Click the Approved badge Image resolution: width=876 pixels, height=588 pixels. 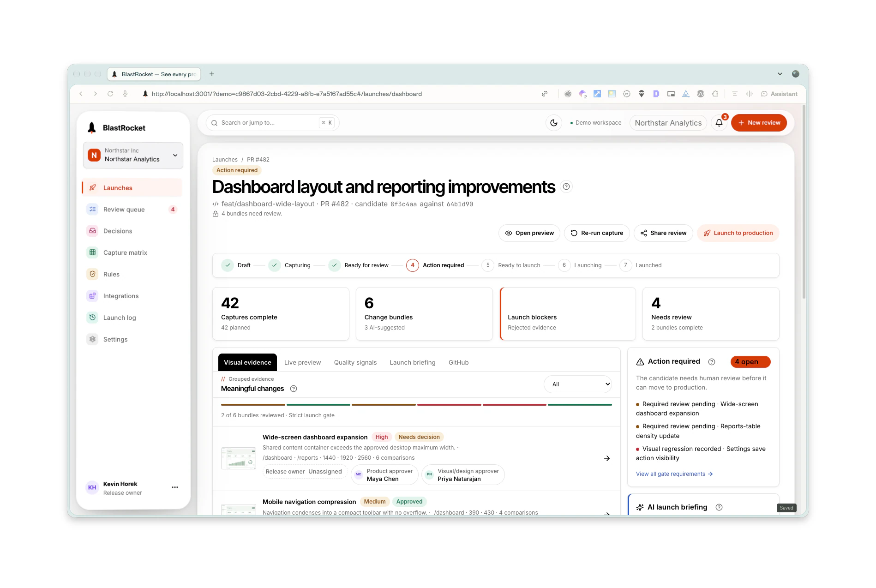409,502
